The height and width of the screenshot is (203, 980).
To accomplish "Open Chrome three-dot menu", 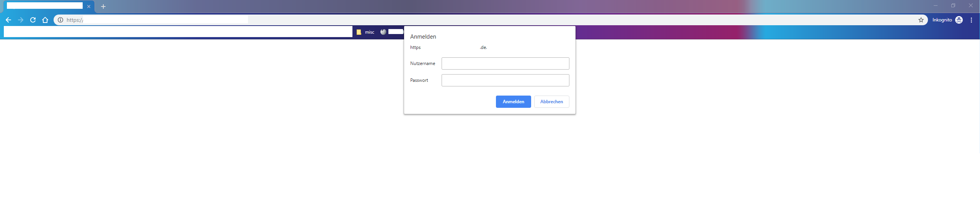I will (971, 20).
